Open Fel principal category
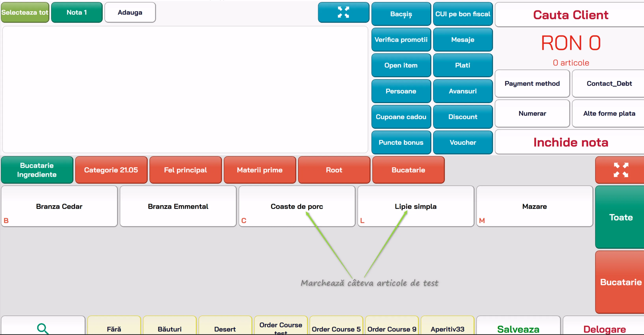Image resolution: width=644 pixels, height=335 pixels. click(x=185, y=170)
